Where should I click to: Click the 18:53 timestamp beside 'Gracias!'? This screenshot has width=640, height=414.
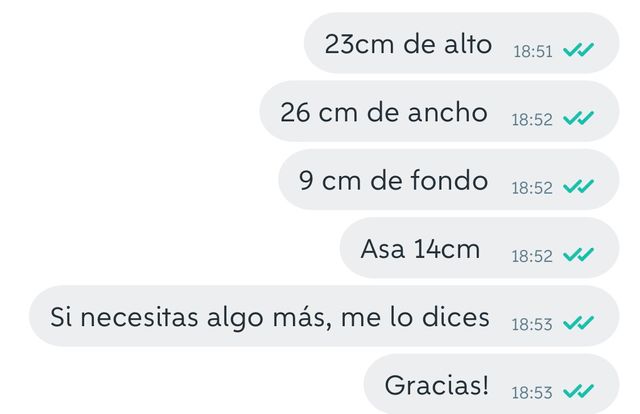click(532, 393)
